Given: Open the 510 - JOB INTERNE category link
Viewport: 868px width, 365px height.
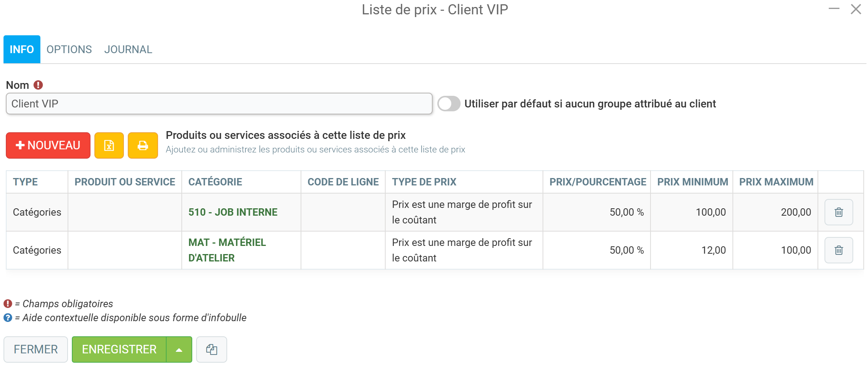Looking at the screenshot, I should 233,212.
